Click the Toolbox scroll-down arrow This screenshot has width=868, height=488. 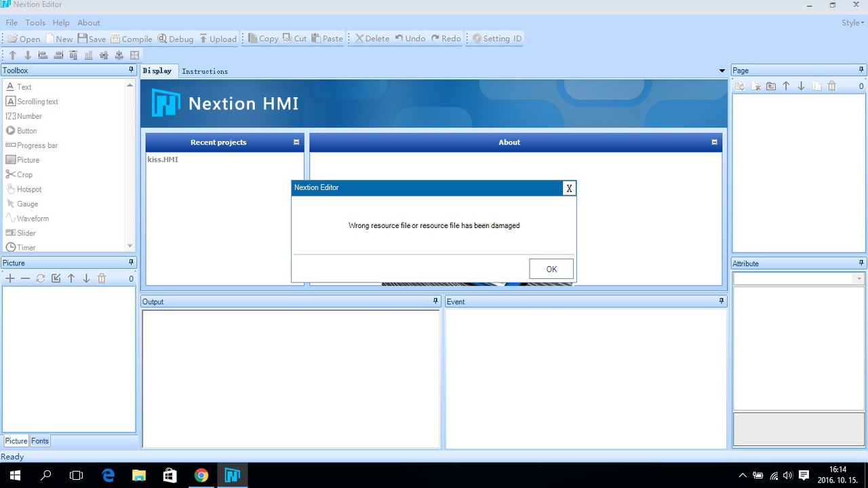click(x=130, y=246)
